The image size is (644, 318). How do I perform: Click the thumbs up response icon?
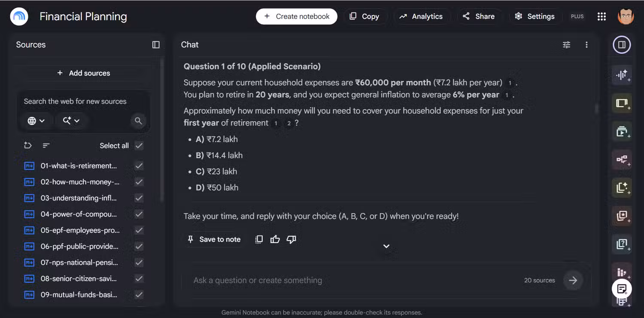coord(275,239)
